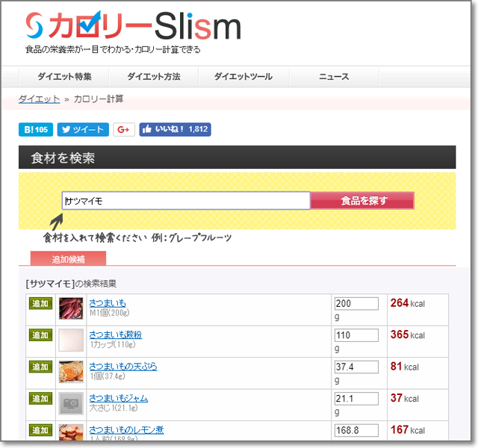Viewport: 478px width, 448px height.
Task: Click the Hatena bookmark B! 105 button
Action: 36,129
